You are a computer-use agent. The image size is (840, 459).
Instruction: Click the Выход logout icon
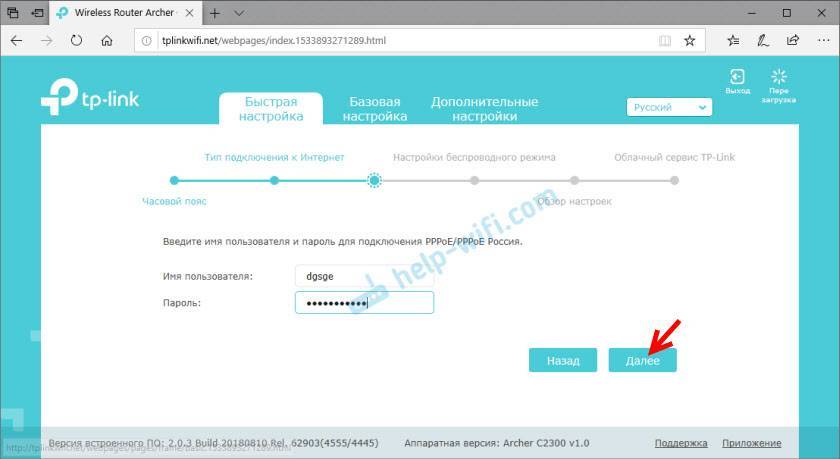coord(738,81)
